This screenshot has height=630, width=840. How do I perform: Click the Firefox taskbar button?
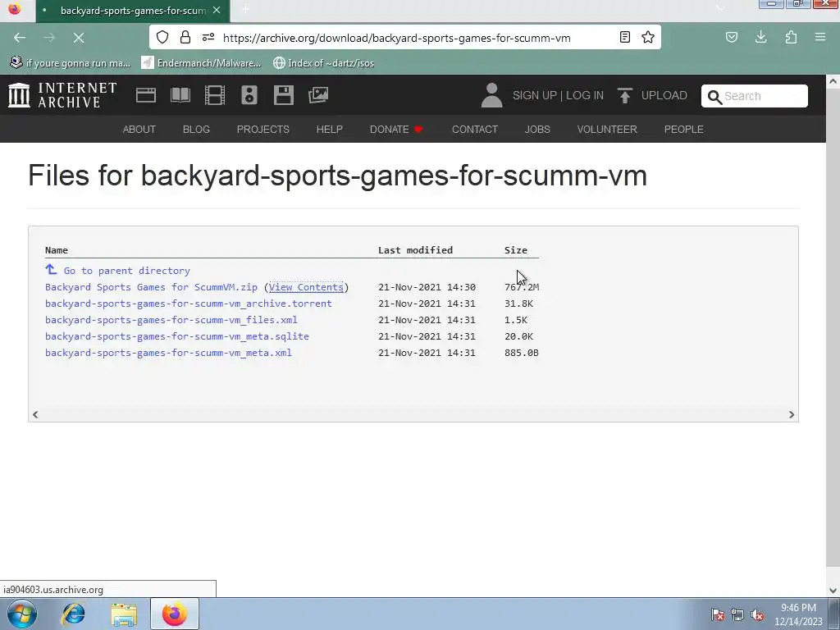pos(175,614)
